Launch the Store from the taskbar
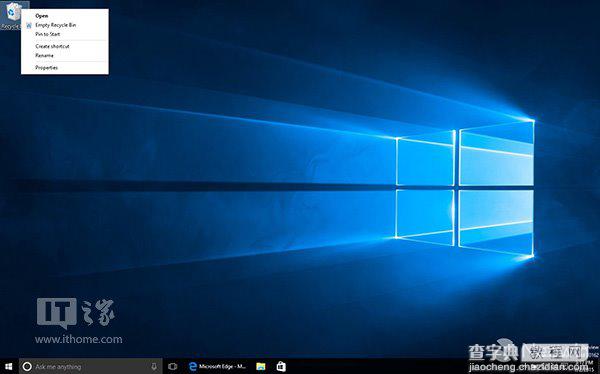Screen dimensions: 600x374 coord(281,366)
